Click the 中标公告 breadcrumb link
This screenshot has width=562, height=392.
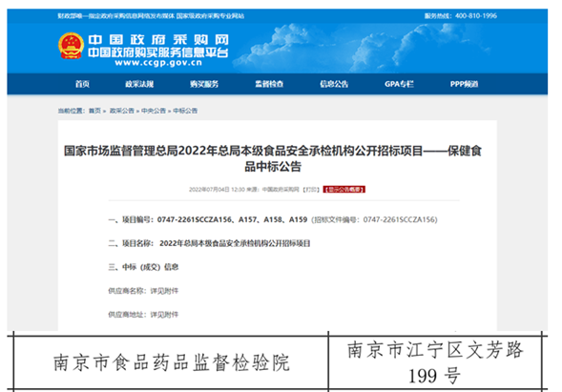click(x=185, y=111)
